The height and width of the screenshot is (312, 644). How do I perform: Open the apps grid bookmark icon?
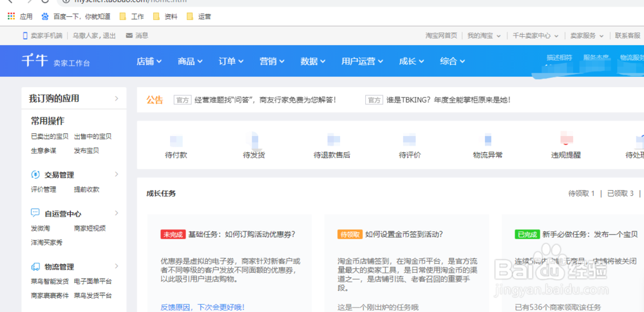coord(11,17)
